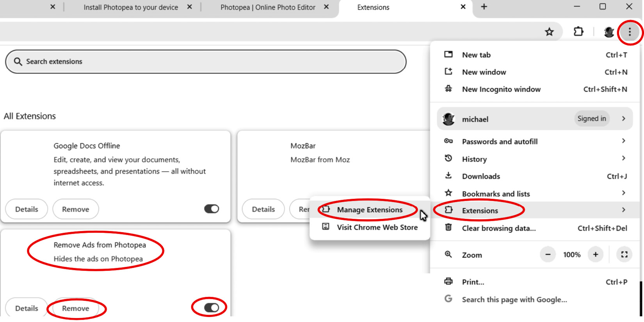
Task: Remove the Google Docs Offline extension
Action: 76,209
